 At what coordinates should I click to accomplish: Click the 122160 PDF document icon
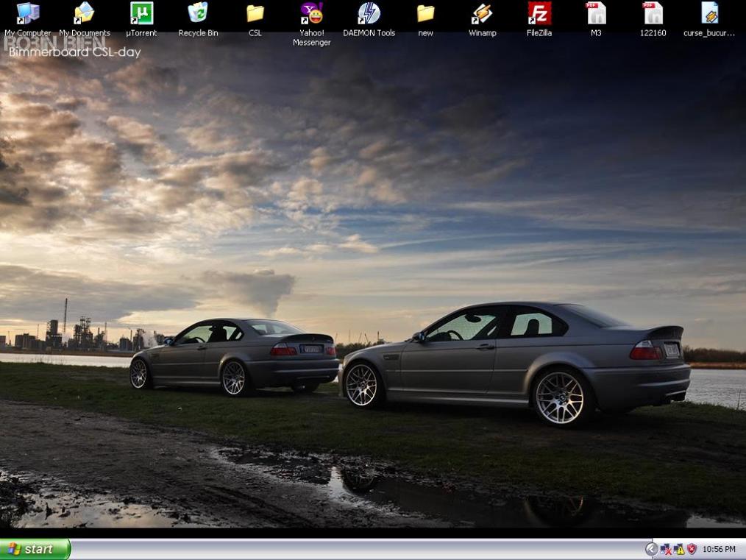click(x=653, y=14)
